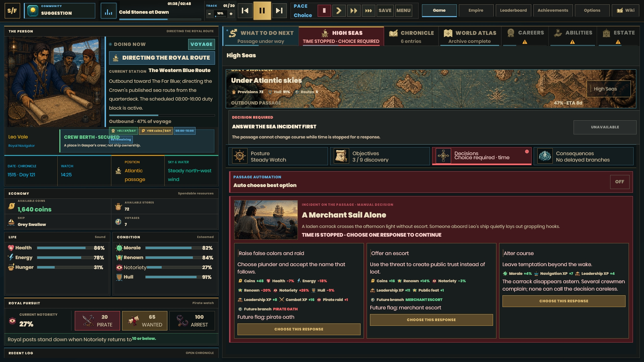The width and height of the screenshot is (644, 362).
Task: Choose the Offer an escort response
Action: pos(431,320)
